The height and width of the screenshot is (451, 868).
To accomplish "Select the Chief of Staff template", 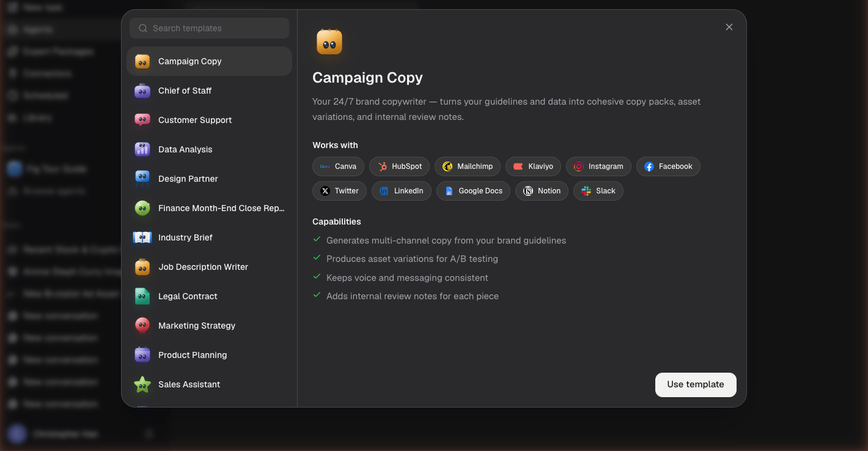I will [x=209, y=91].
